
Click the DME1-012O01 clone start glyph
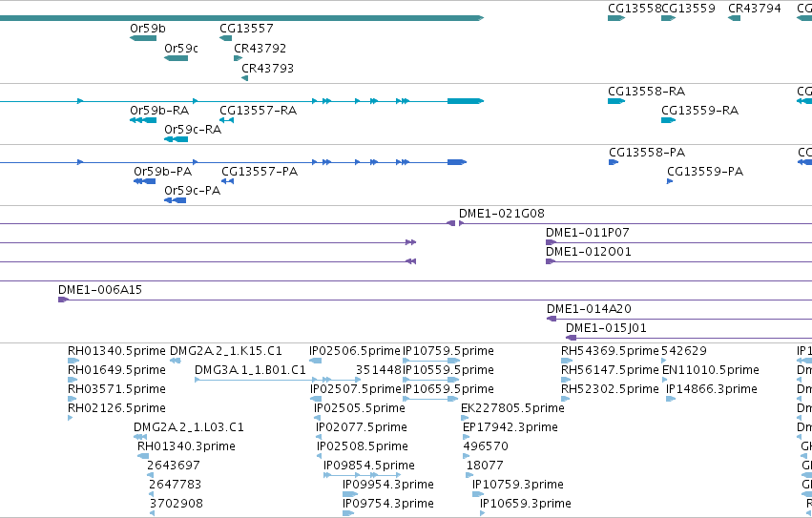pos(551,261)
